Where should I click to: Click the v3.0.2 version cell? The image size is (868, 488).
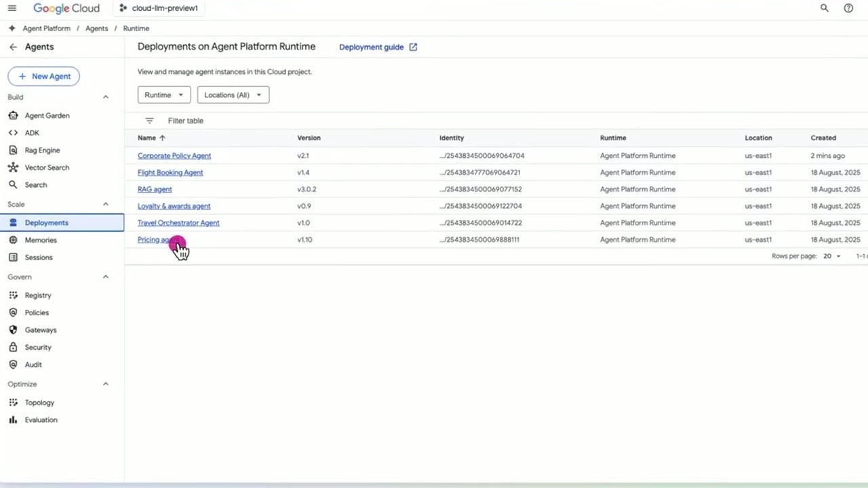307,189
